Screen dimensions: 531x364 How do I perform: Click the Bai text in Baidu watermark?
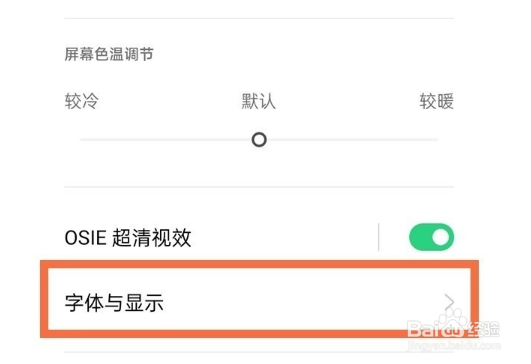[x=423, y=328]
